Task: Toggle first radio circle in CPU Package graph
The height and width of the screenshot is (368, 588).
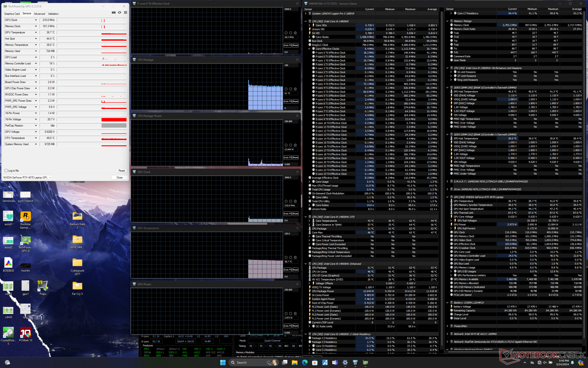Action: tap(286, 89)
